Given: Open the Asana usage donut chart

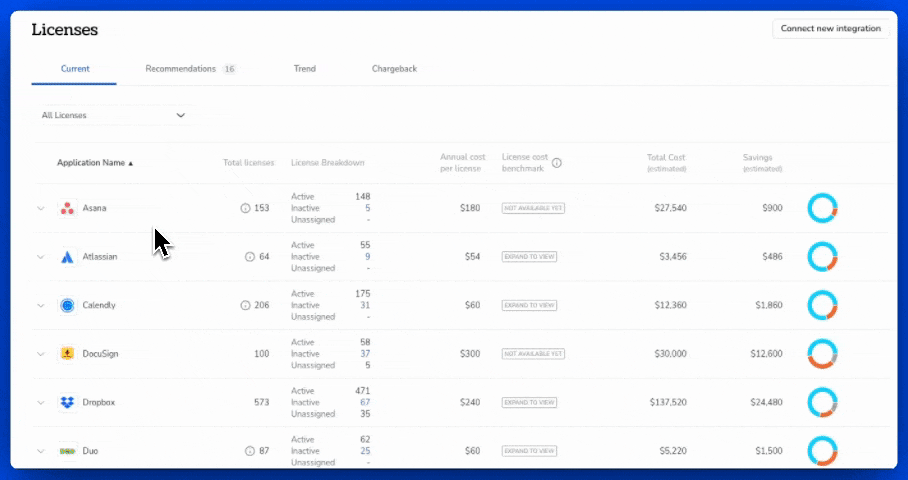Looking at the screenshot, I should (x=822, y=208).
